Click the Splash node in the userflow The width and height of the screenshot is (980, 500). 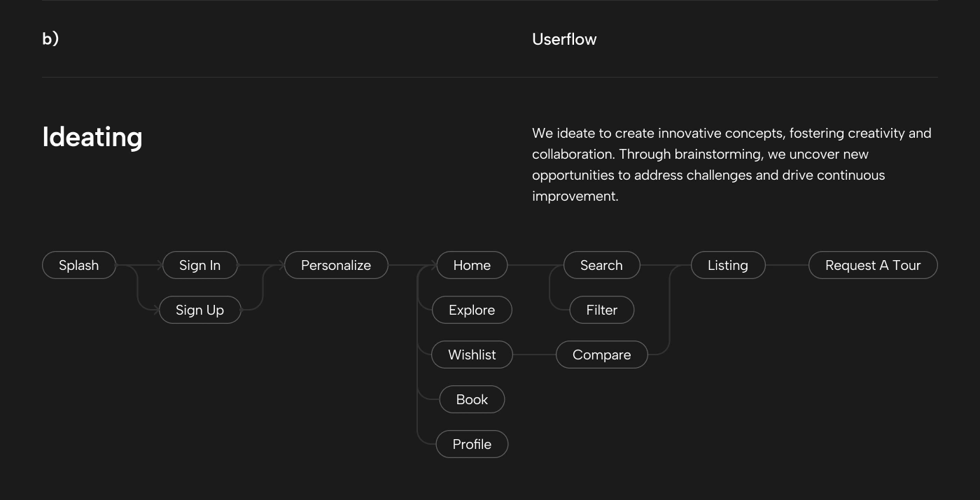tap(79, 265)
